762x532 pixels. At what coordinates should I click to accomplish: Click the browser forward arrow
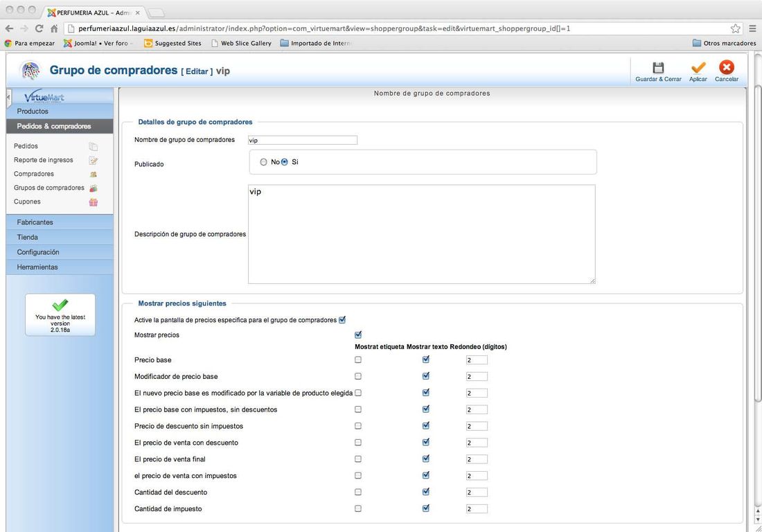(x=24, y=28)
